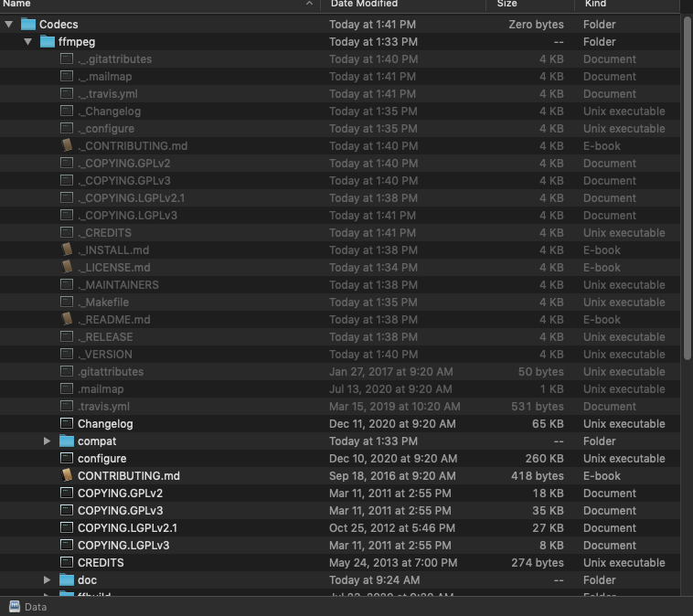Select the ._configure file name
The image size is (693, 616).
click(x=106, y=129)
